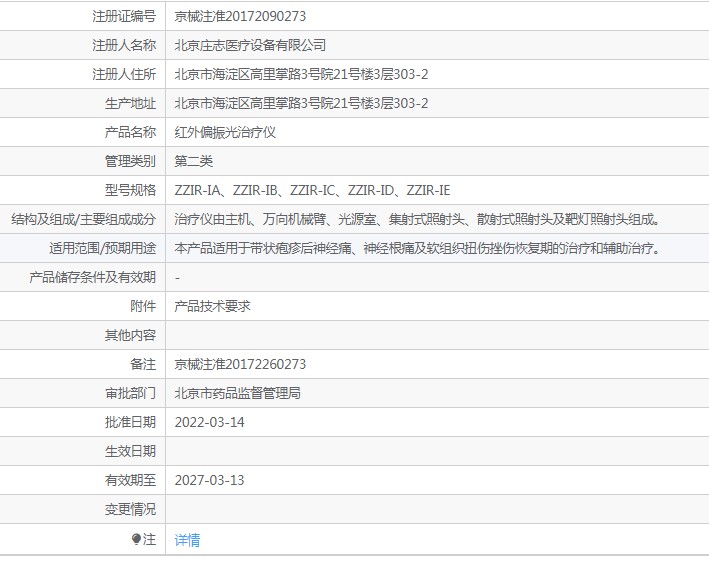Click the 适用范围 intended use description
709x567 pixels.
pyautogui.click(x=418, y=248)
